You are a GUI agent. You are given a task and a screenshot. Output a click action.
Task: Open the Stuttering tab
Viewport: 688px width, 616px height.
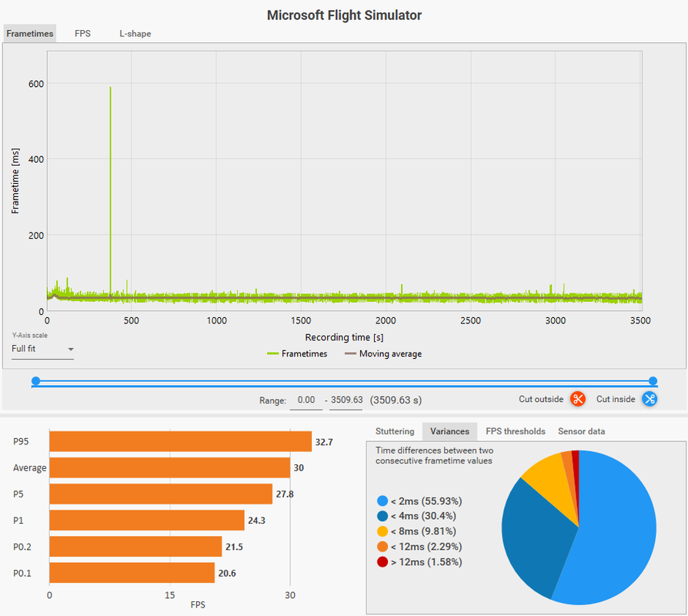[x=395, y=431]
